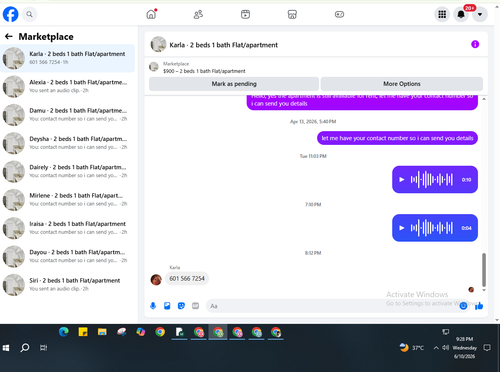Focus the Aa message input field

(332, 306)
